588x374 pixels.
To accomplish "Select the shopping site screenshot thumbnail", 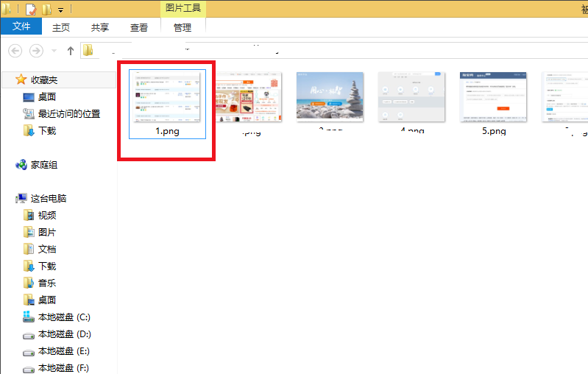I will [249, 96].
